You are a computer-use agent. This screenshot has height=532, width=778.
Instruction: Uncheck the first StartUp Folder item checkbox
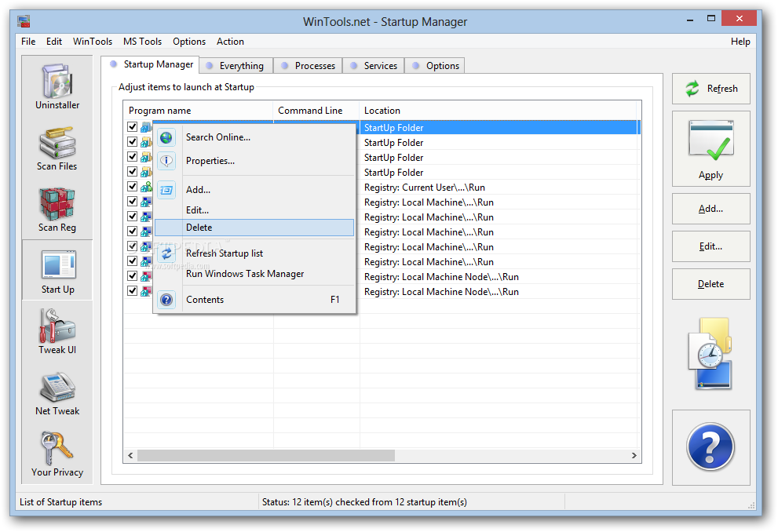132,127
